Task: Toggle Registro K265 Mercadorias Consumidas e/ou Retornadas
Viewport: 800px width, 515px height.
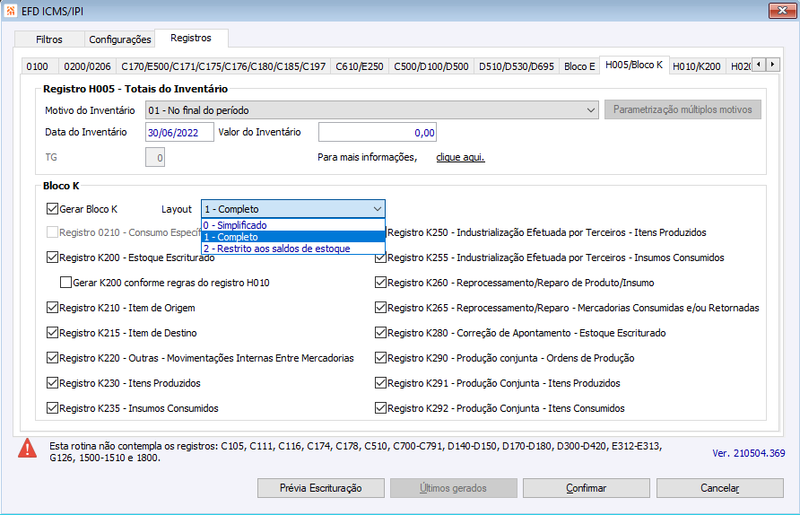Action: pyautogui.click(x=381, y=307)
